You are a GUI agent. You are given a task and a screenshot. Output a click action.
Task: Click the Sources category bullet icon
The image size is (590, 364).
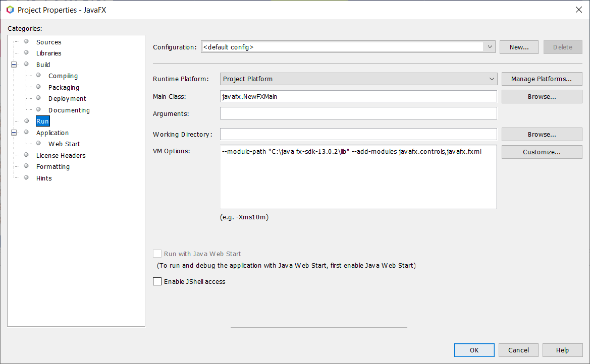tap(26, 41)
